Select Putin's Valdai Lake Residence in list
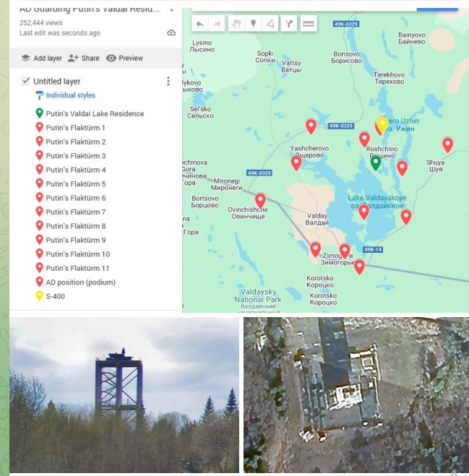This screenshot has height=476, width=469. (x=94, y=113)
